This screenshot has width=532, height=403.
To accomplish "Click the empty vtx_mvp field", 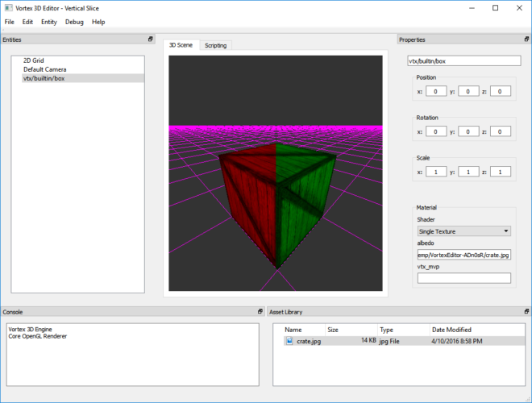I will 463,278.
